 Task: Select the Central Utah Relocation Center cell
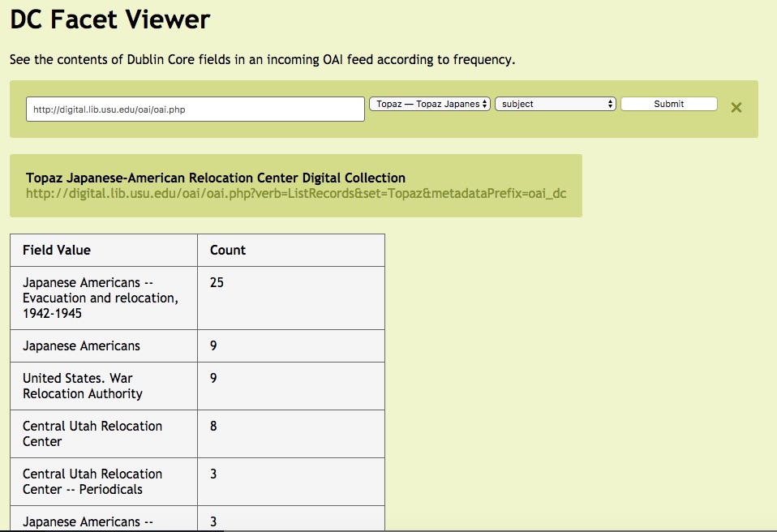(92, 434)
